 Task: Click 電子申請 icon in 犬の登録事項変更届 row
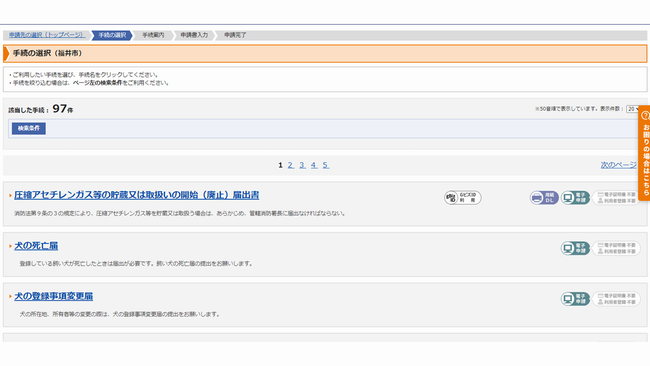point(575,299)
